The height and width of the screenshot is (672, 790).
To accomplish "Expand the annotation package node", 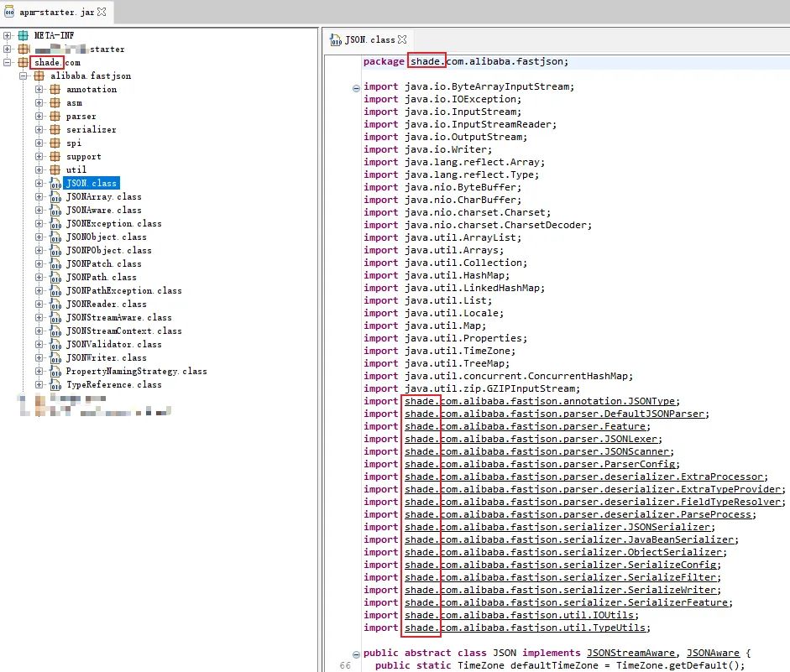I will pos(39,89).
